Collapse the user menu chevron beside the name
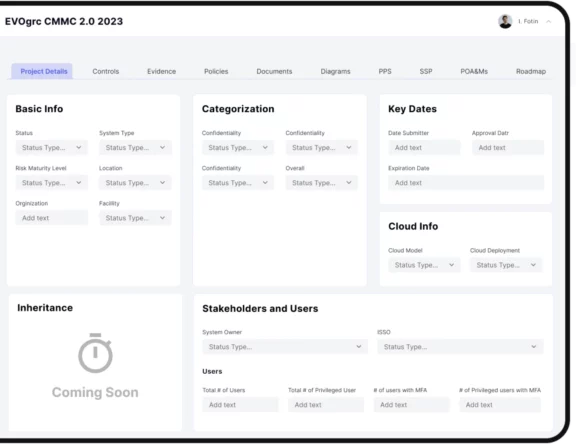Viewport: 576px width, 444px height. (x=548, y=22)
